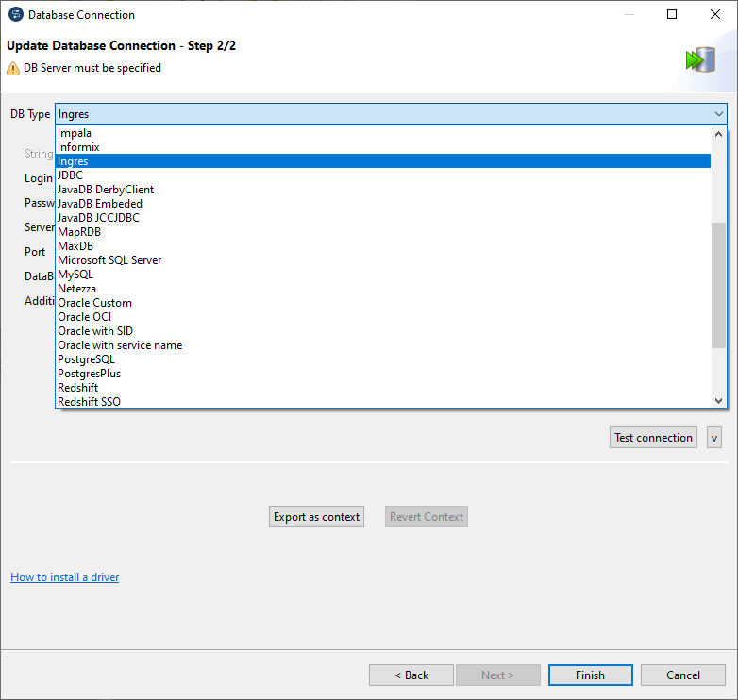Screen dimensions: 738x700
Task: Select the highlighted Ingres option
Action: point(382,161)
